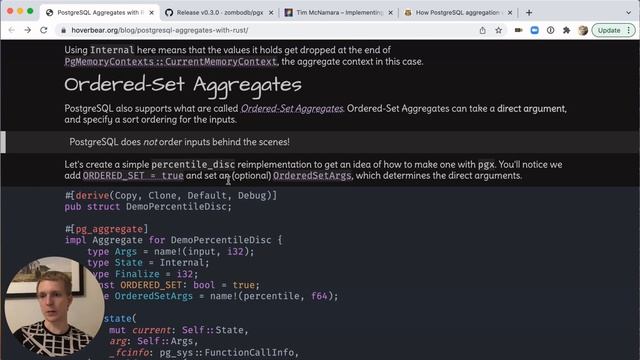Click the Update button
The image size is (640, 360).
[x=609, y=30]
